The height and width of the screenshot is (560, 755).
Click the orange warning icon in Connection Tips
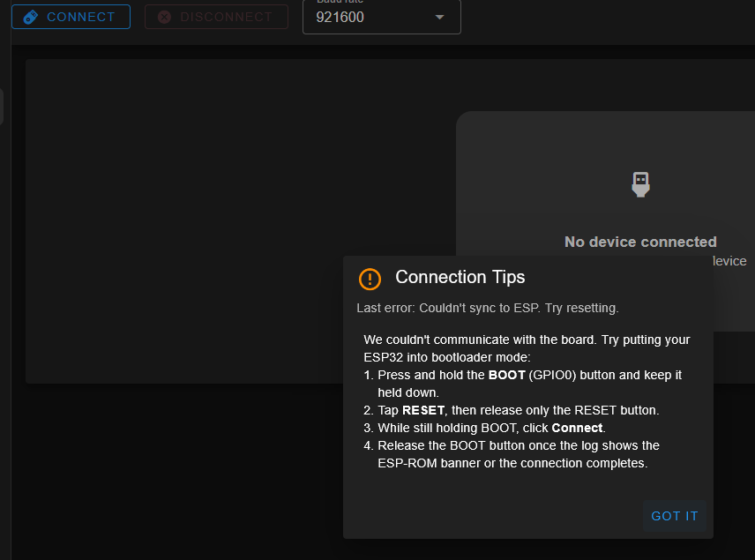point(370,279)
